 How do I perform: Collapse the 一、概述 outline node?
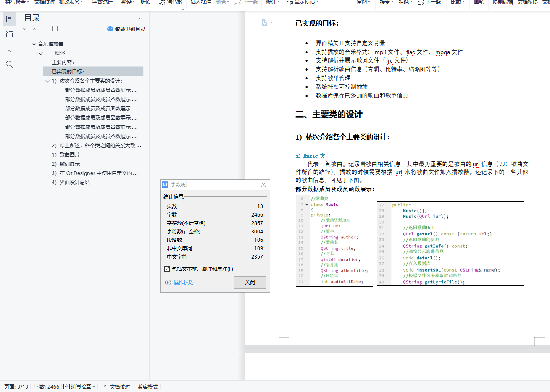41,53
